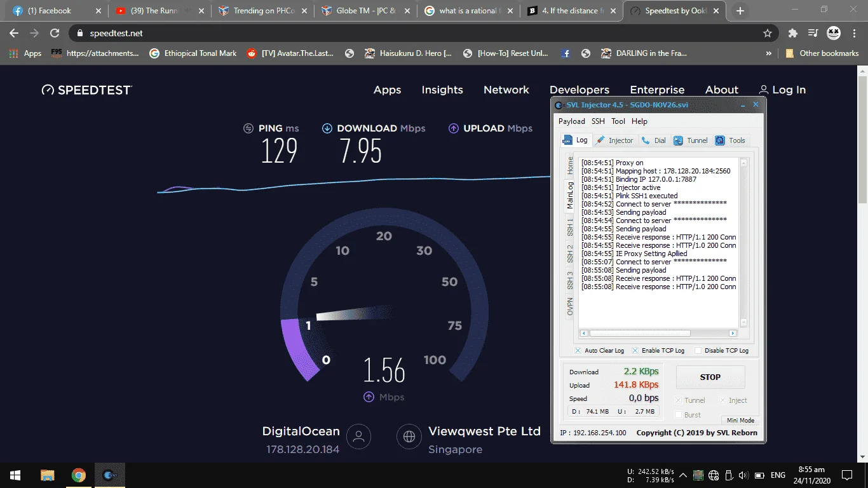Screen dimensions: 868x488
Task: Open the network status tray icon
Action: coord(714,475)
